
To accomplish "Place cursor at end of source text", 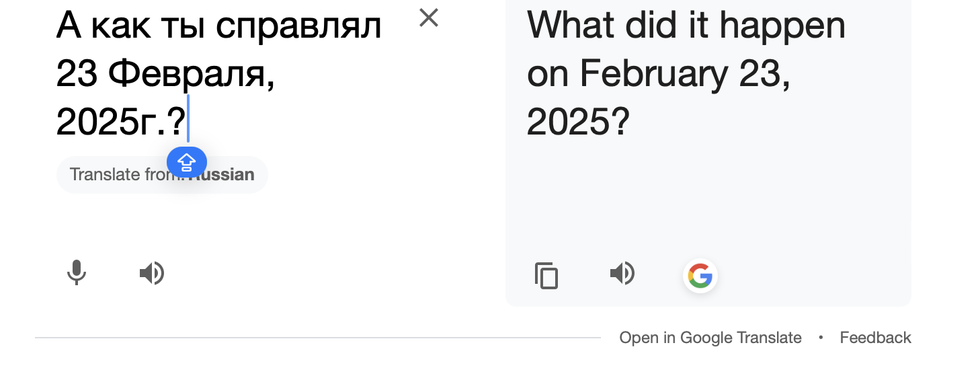I will (x=187, y=122).
